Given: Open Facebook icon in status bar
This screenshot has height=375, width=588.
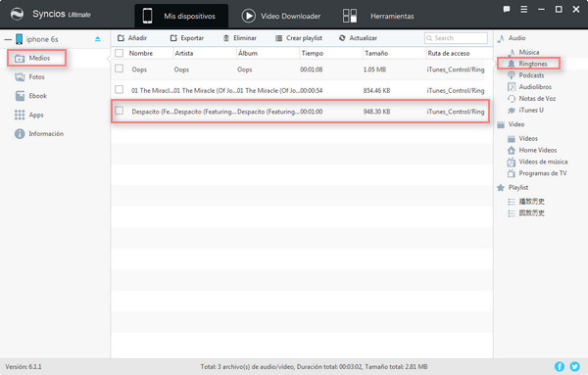Looking at the screenshot, I should 560,366.
